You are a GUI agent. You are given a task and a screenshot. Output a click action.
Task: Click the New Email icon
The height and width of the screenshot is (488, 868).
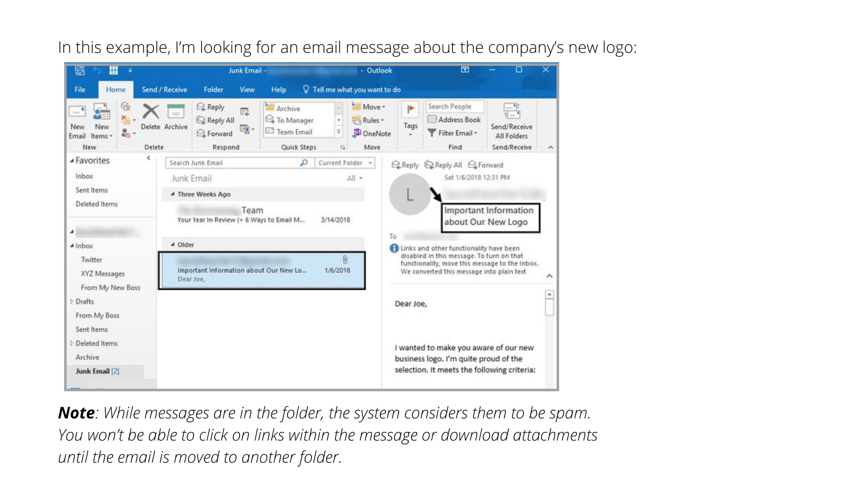77,112
